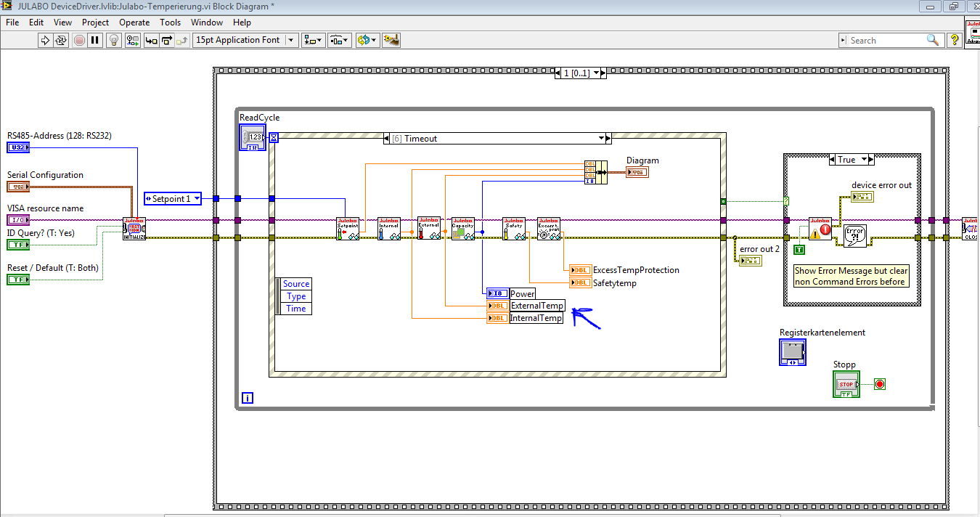This screenshot has width=980, height=517.
Task: Click the loop stop condition terminal
Action: tap(880, 384)
